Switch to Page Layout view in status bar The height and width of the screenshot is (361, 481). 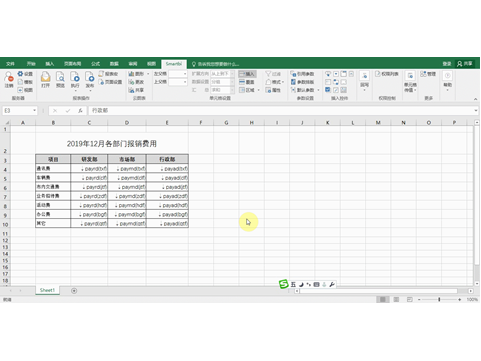[396, 300]
